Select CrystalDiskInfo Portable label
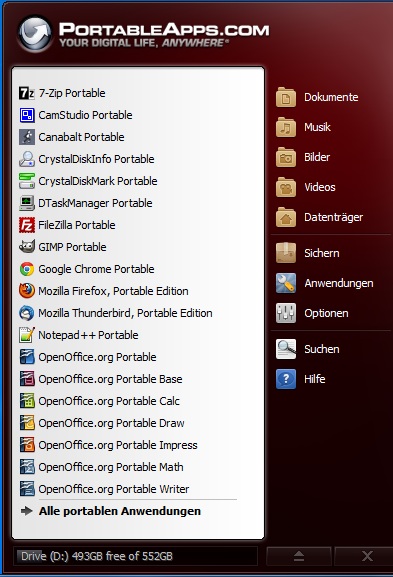 click(96, 159)
